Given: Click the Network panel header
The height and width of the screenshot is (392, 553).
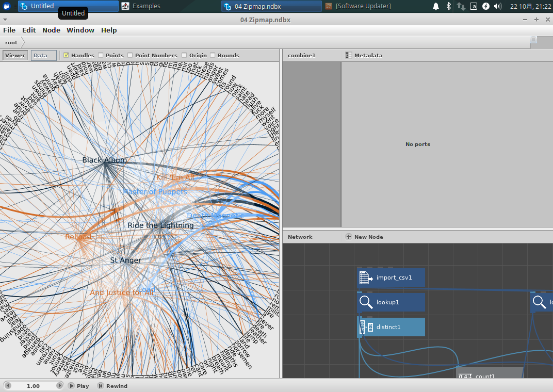Looking at the screenshot, I should (300, 237).
